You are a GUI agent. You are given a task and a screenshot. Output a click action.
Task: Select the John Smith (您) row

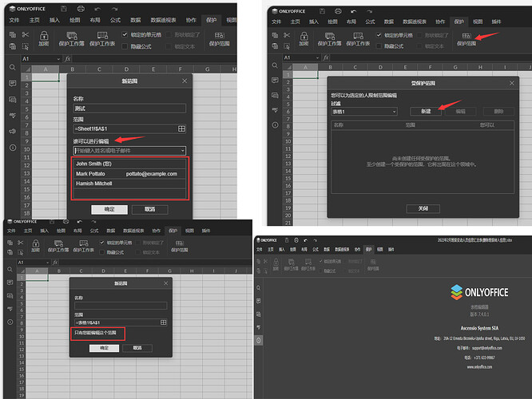click(x=129, y=164)
